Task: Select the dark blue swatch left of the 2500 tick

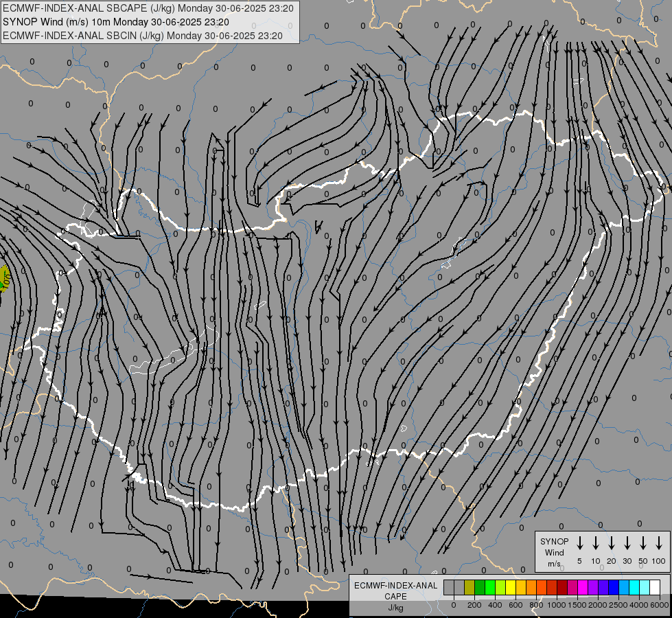Action: (x=614, y=587)
